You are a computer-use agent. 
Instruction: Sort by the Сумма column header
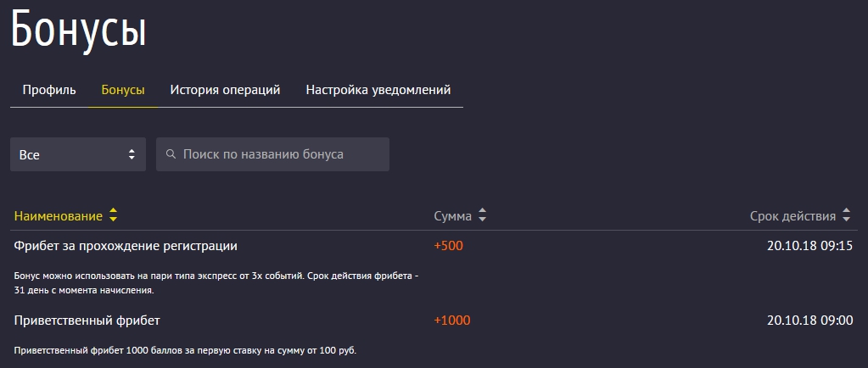(x=452, y=216)
